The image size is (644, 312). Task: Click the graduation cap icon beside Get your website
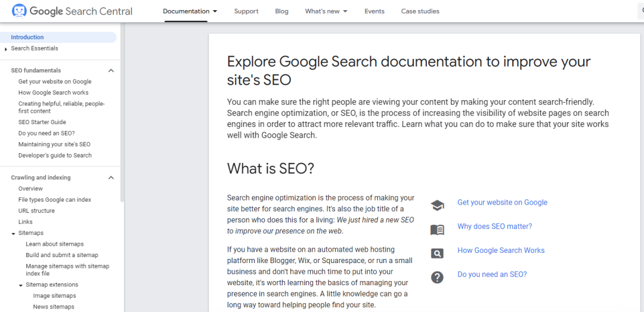(x=438, y=205)
